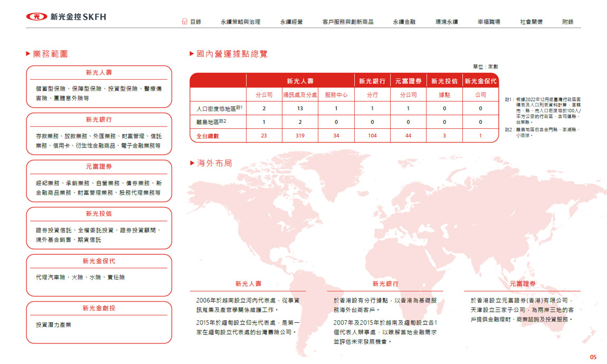This screenshot has height=364, width=607.
Task: Open the 環境永續 tab
Action: pos(447,22)
